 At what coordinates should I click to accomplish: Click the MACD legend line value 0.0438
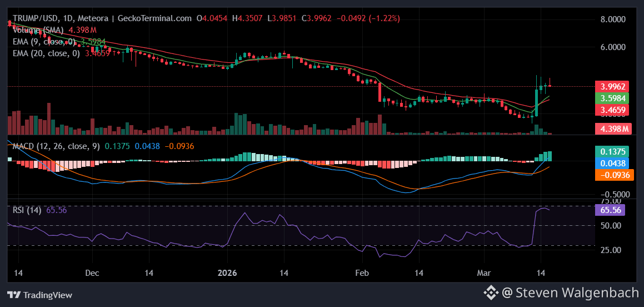pos(147,146)
